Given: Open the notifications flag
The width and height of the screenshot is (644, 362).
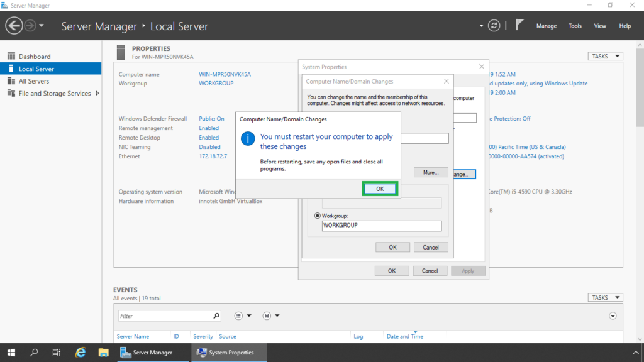Looking at the screenshot, I should point(519,25).
